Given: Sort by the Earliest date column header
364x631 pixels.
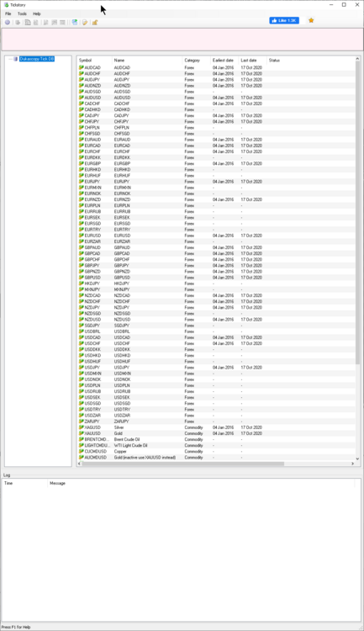Looking at the screenshot, I should [x=224, y=61].
